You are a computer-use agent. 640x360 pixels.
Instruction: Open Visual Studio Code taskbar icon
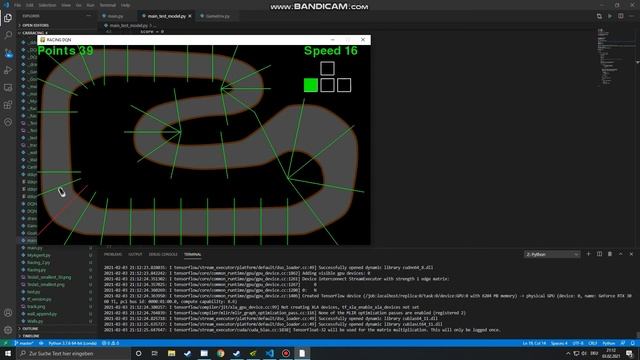tap(269, 353)
